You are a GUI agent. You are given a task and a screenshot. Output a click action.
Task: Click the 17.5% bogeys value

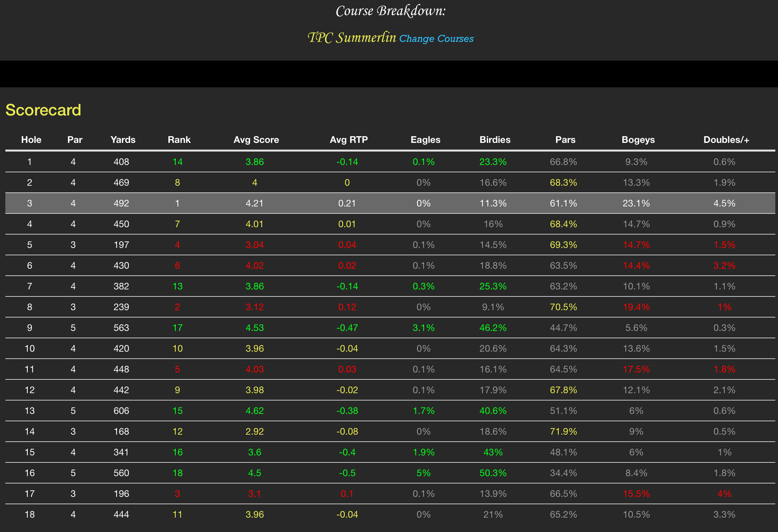636,369
